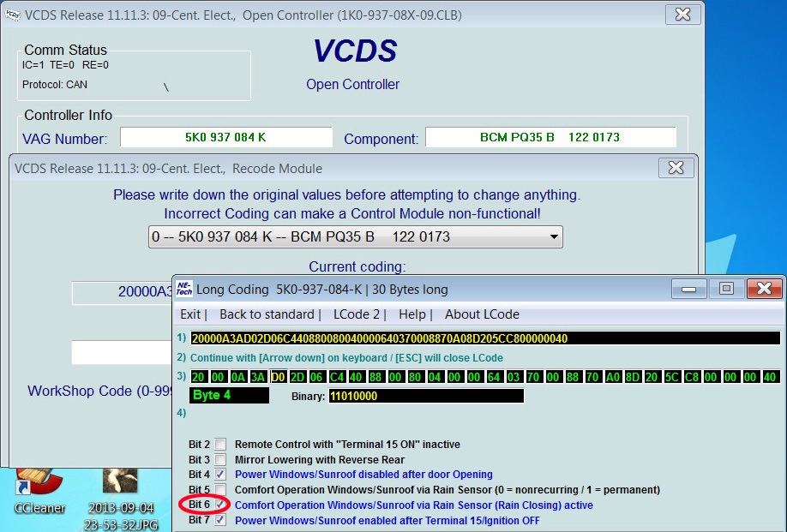
Task: Click the Continue with Arrow down hint text
Action: (x=347, y=357)
